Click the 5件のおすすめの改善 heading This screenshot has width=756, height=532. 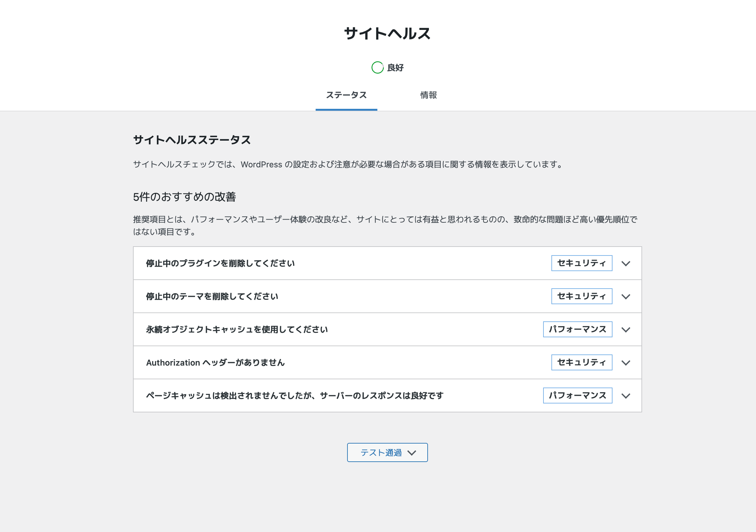click(x=185, y=197)
